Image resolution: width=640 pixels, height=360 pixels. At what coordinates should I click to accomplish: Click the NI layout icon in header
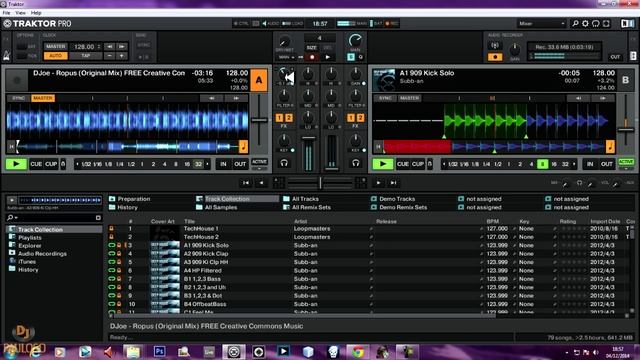click(627, 24)
